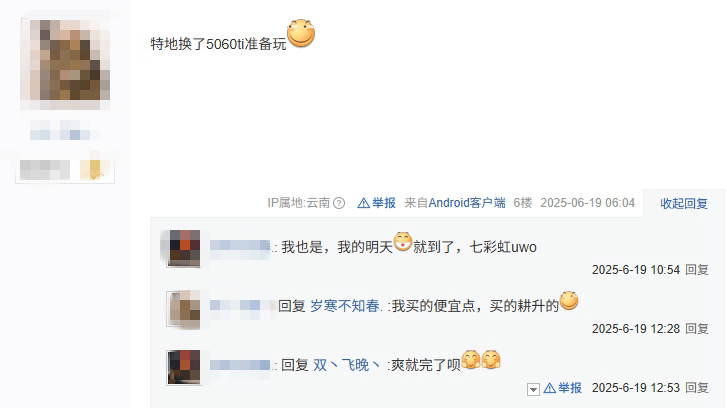727x408 pixels.
Task: Open user link 岁寒不知春
Action: (344, 306)
